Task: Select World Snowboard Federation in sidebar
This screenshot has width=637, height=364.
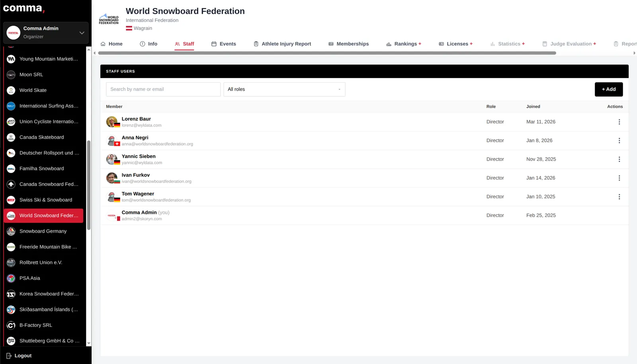Action: tap(43, 216)
